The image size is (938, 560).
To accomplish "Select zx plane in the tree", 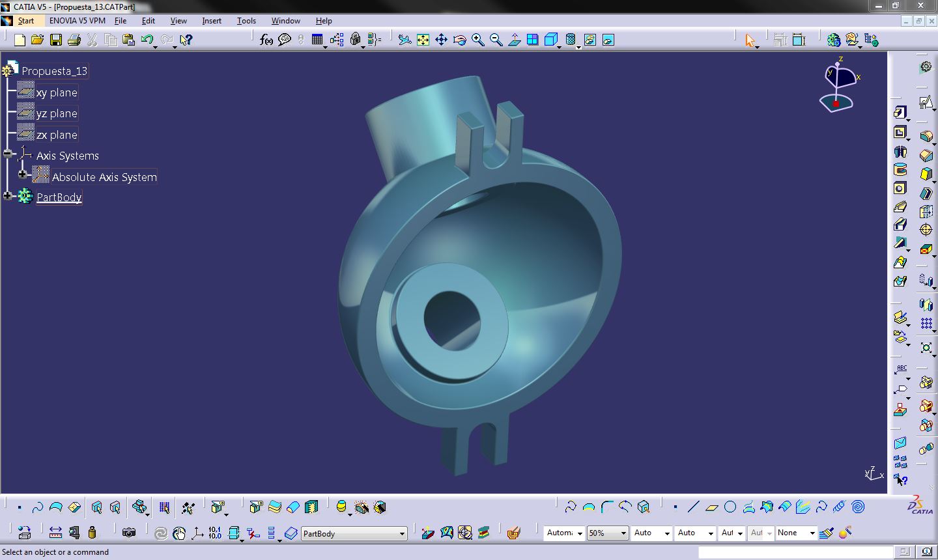I will click(57, 135).
